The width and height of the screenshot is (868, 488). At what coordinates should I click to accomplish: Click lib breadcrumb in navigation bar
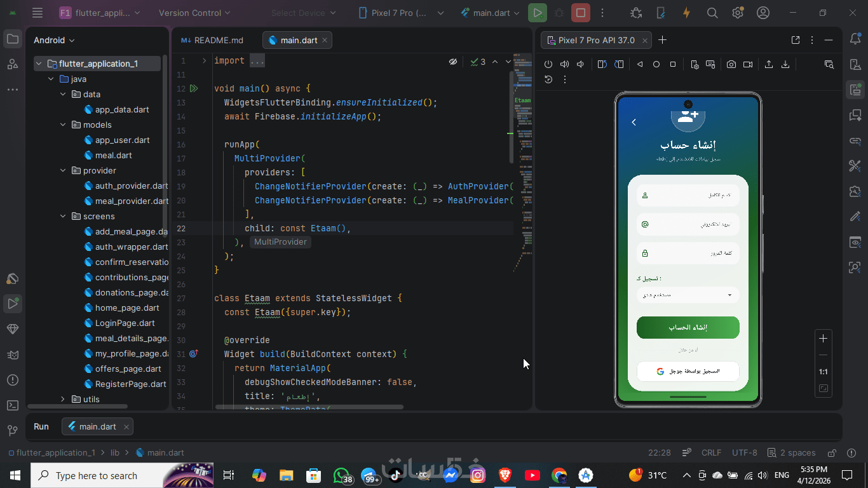pyautogui.click(x=115, y=452)
